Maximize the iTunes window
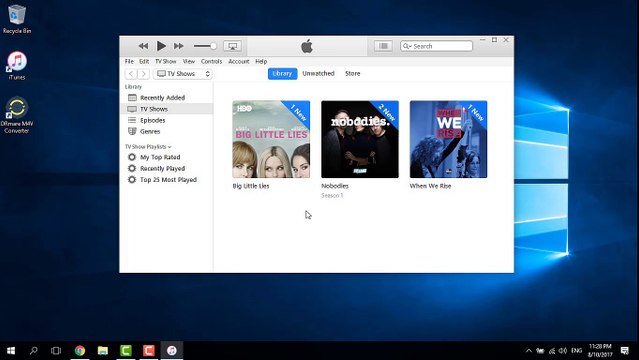 [494, 40]
